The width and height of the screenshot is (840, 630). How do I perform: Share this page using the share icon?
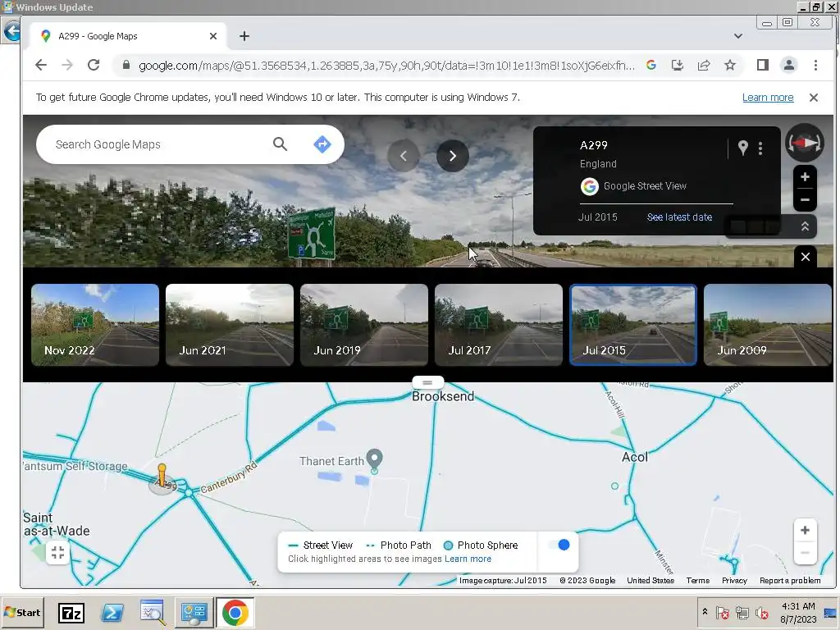coord(704,66)
